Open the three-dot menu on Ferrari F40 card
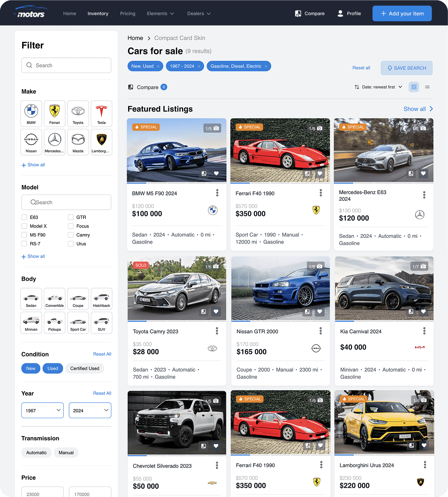Viewport: 448px width, 497px height. coord(321,193)
